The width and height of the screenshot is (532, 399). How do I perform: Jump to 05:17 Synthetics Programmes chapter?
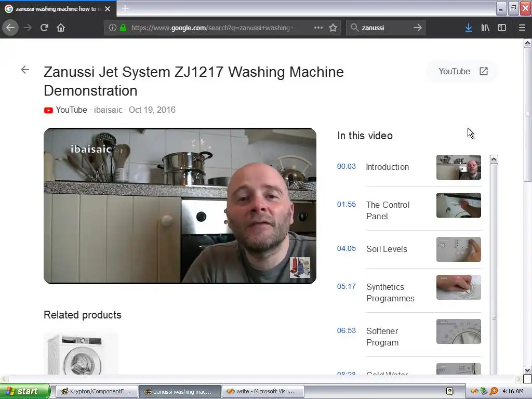(347, 286)
